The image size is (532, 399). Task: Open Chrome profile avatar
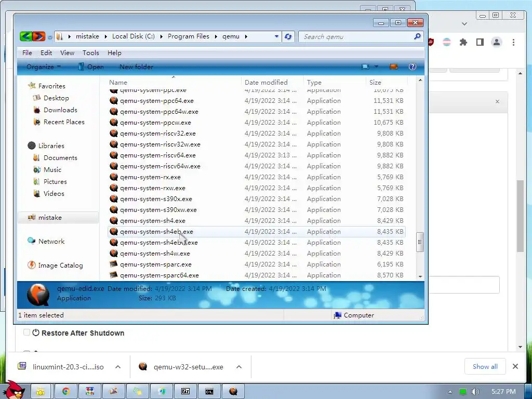click(x=496, y=42)
